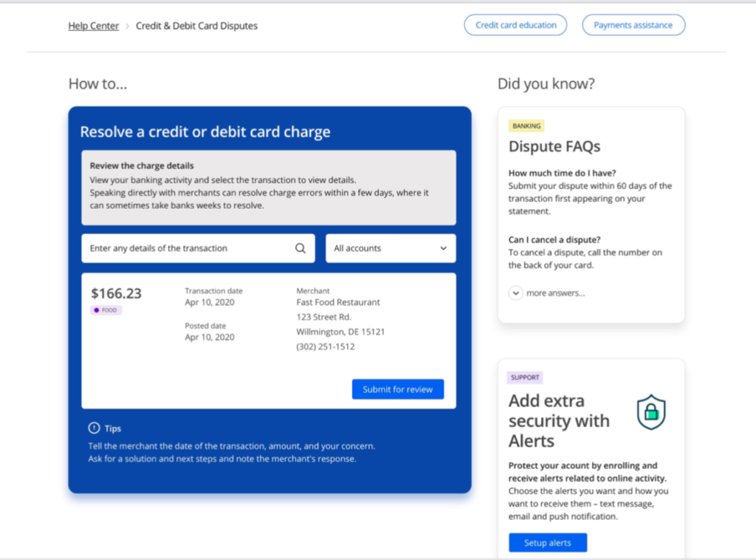Open Credit card education page

coord(515,25)
